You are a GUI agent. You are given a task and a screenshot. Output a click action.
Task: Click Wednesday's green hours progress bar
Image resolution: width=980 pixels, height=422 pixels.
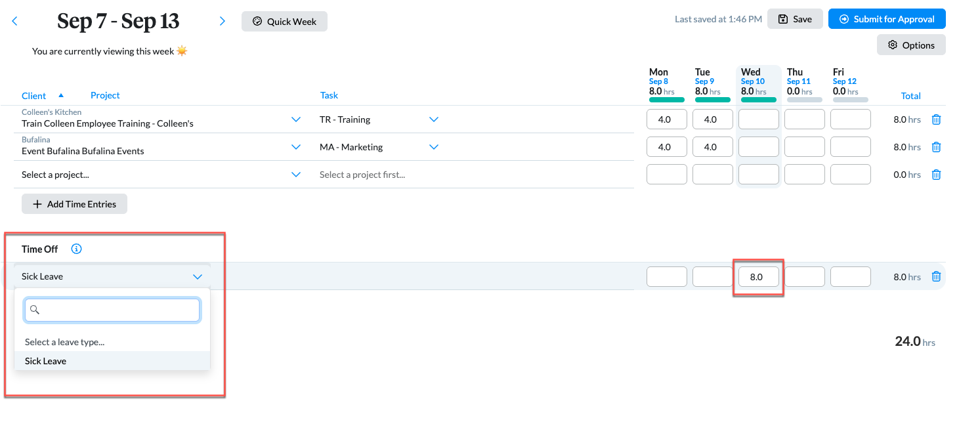point(759,100)
